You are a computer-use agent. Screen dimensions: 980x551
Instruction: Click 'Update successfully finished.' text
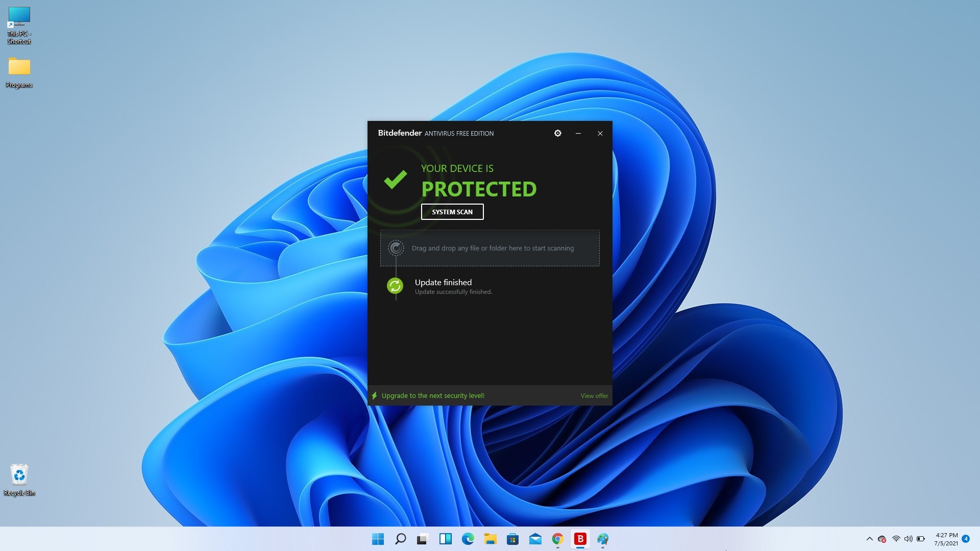tap(453, 292)
